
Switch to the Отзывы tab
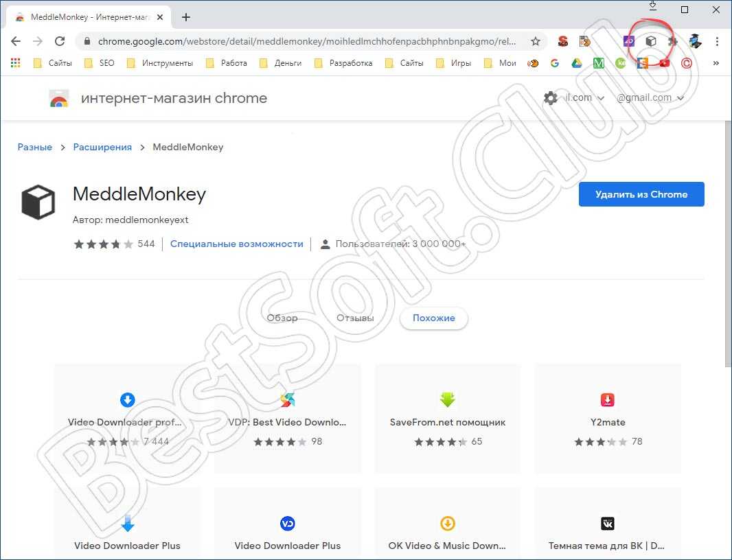355,318
